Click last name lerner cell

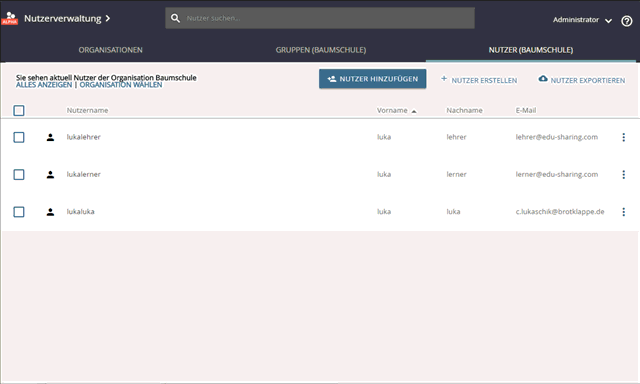456,174
